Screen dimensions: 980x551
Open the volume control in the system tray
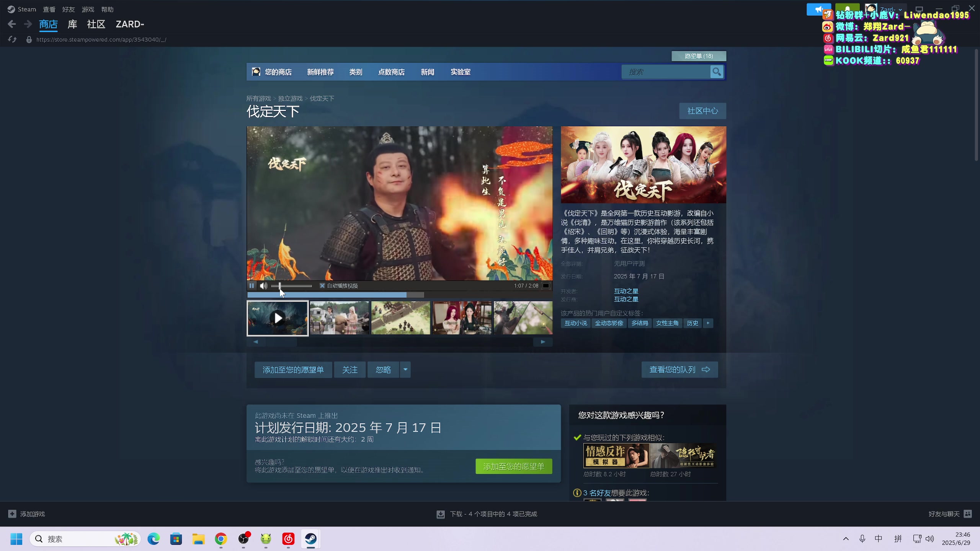tap(930, 539)
